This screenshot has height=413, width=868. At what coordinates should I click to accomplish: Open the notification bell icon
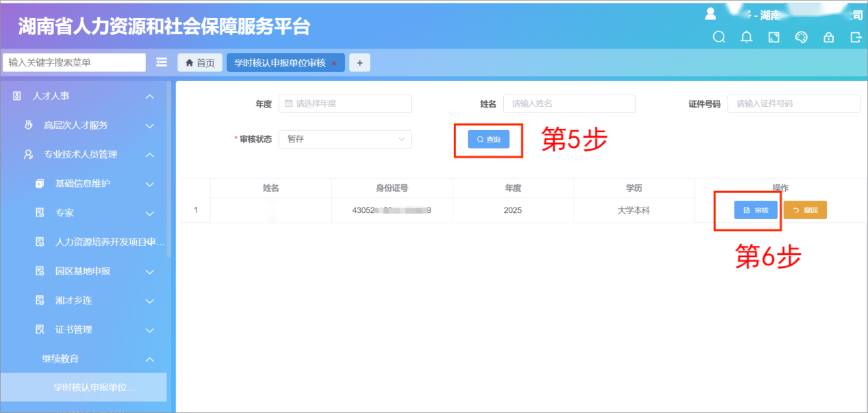pyautogui.click(x=746, y=38)
